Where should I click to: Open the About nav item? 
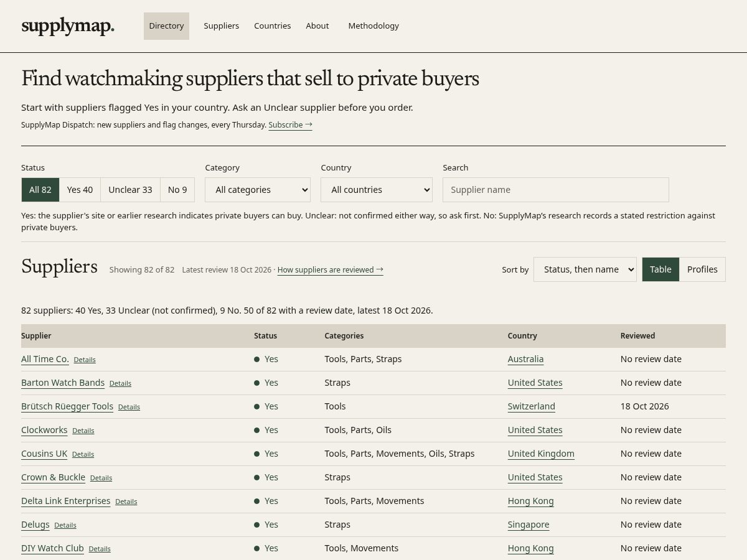click(x=317, y=26)
